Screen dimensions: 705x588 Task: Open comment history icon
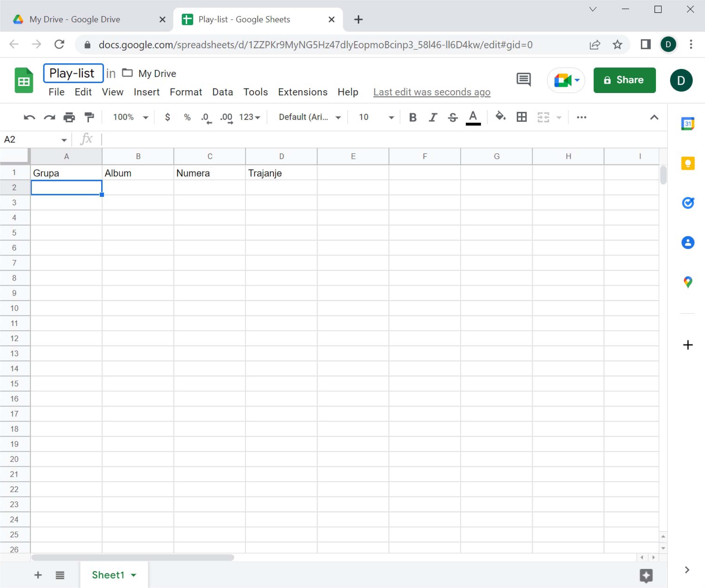click(x=523, y=80)
